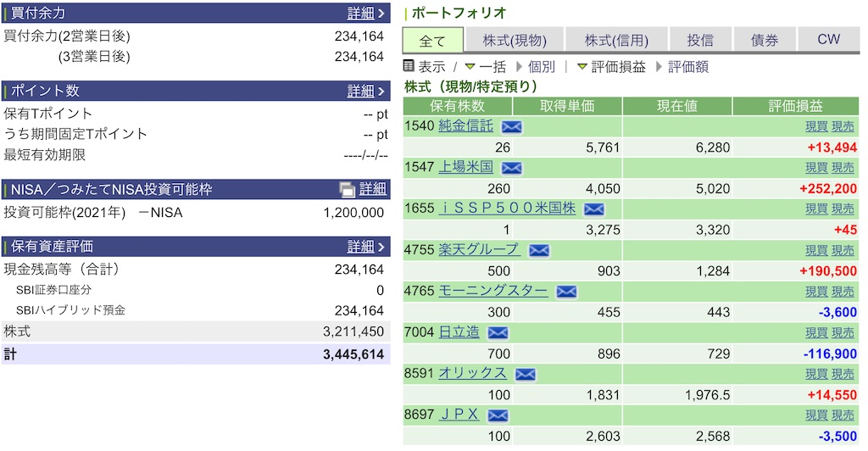
Task: Switch to the 株式(信用) tab
Action: tap(616, 41)
